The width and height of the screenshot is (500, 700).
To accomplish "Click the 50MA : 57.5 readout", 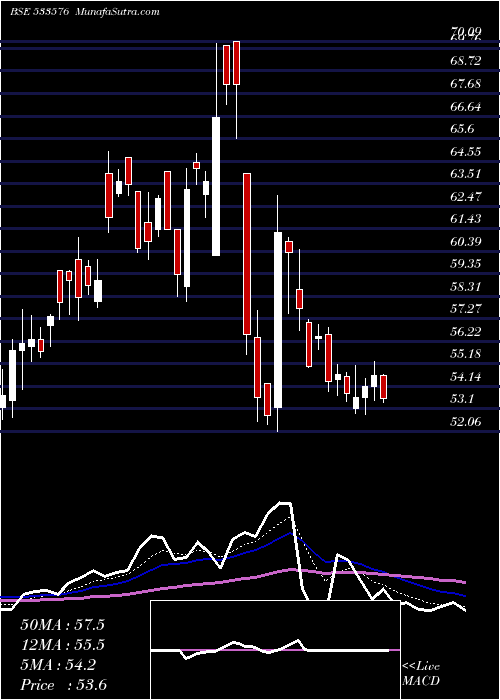I will coord(62,625).
